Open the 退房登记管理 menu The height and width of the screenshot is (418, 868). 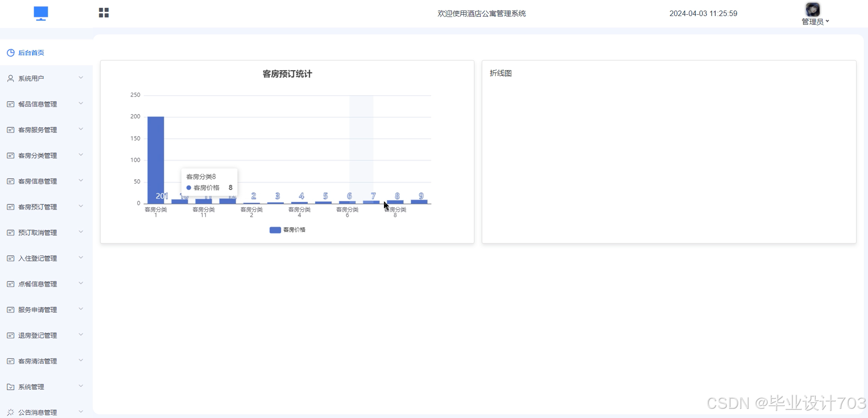pos(46,335)
